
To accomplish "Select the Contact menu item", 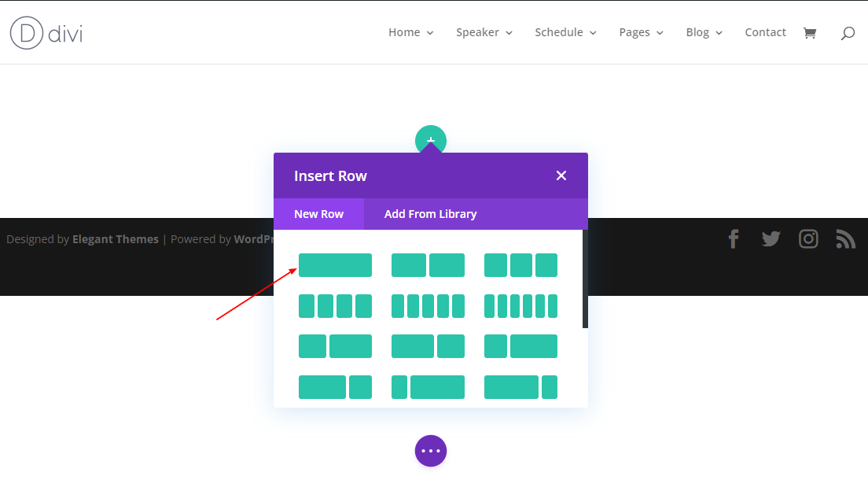I will click(765, 32).
